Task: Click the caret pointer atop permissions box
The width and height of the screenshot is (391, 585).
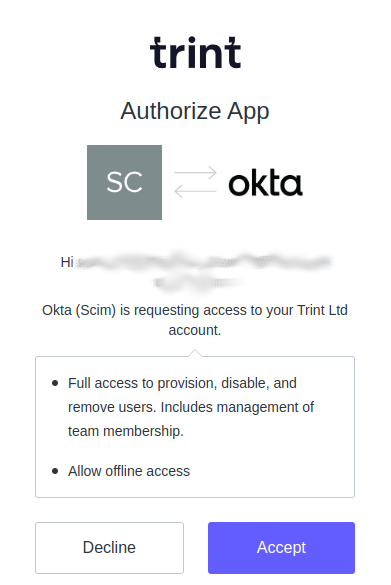Action: coord(195,353)
